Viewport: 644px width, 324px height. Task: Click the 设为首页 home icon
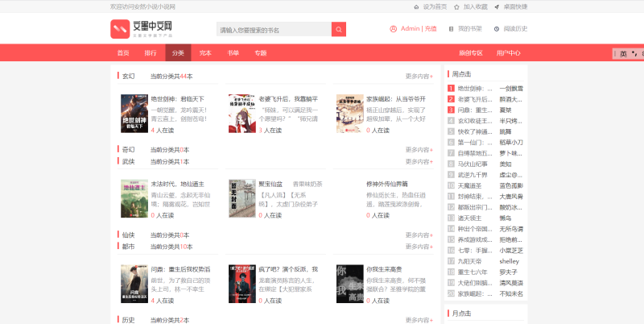(x=416, y=7)
